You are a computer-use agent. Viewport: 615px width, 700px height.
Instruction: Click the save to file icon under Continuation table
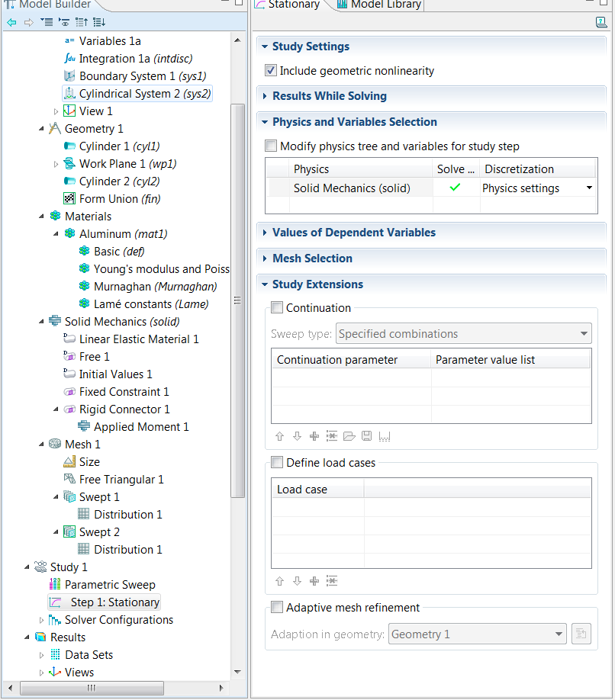(367, 436)
